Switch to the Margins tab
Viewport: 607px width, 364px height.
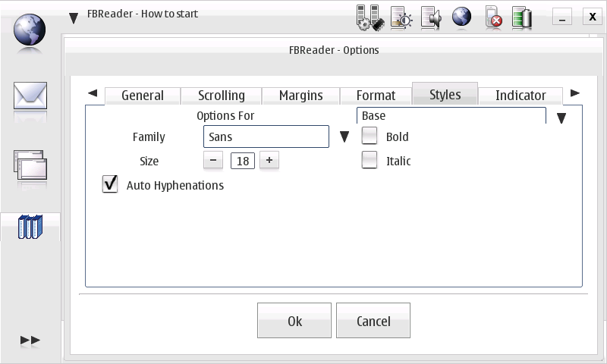click(300, 96)
